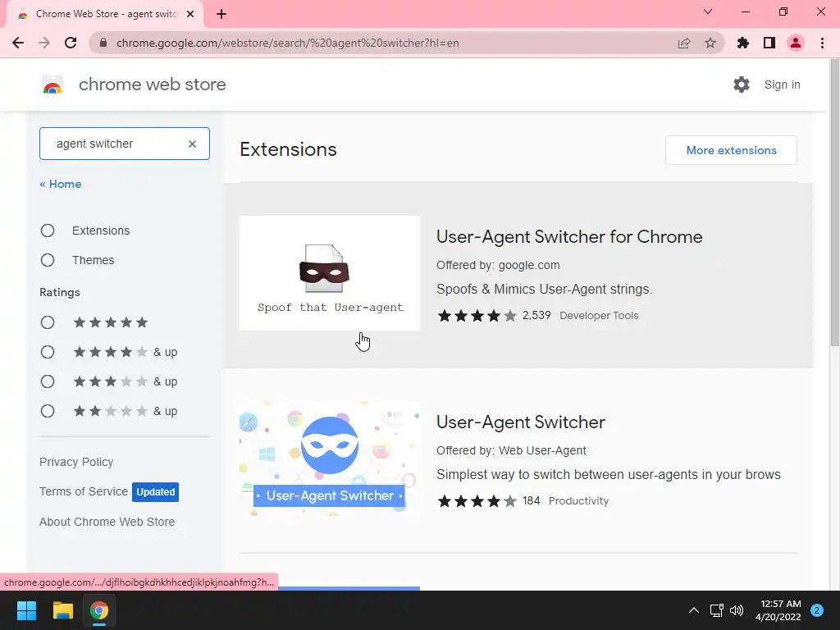
Task: Open User-Agent Switcher for Chrome title
Action: (569, 237)
